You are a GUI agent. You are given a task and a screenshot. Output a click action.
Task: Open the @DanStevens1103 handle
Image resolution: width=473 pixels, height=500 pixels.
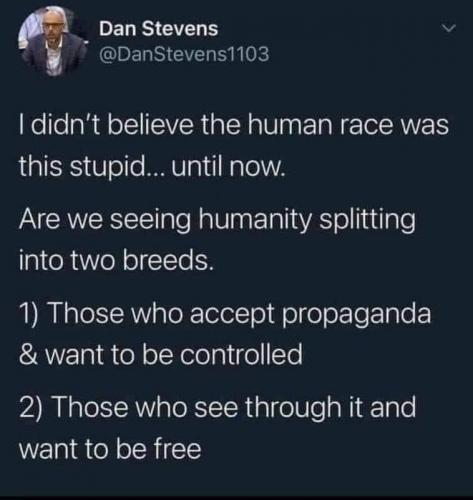184,54
